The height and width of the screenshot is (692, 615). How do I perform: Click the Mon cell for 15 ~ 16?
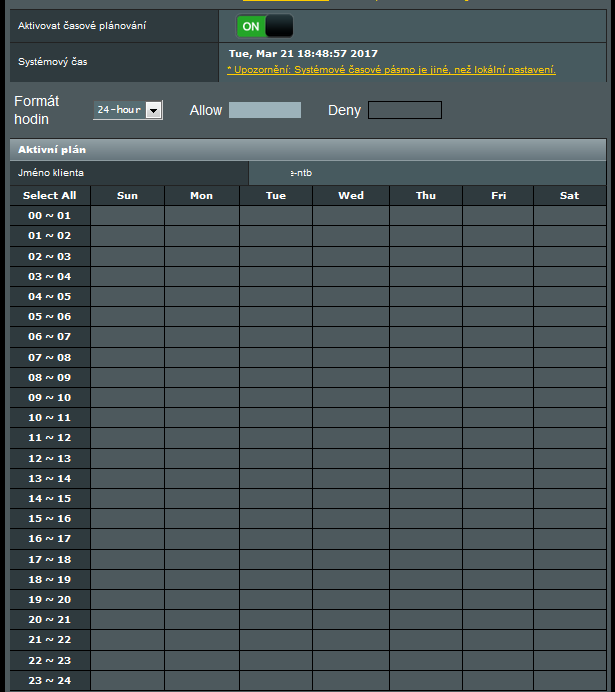[x=201, y=519]
